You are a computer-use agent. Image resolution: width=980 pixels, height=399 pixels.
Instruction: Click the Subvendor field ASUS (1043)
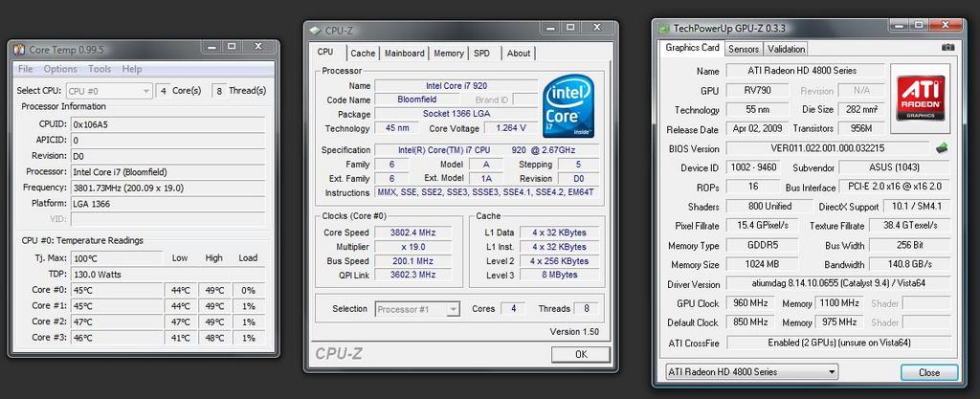tap(894, 168)
